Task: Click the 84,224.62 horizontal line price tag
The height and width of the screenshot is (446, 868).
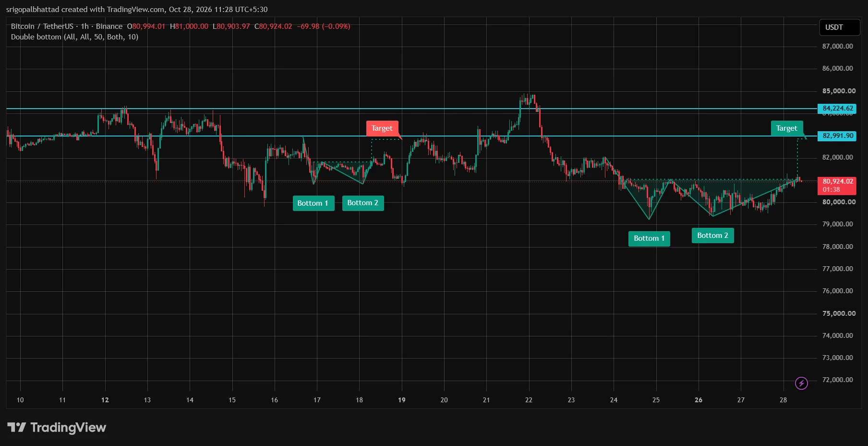Action: [838, 109]
